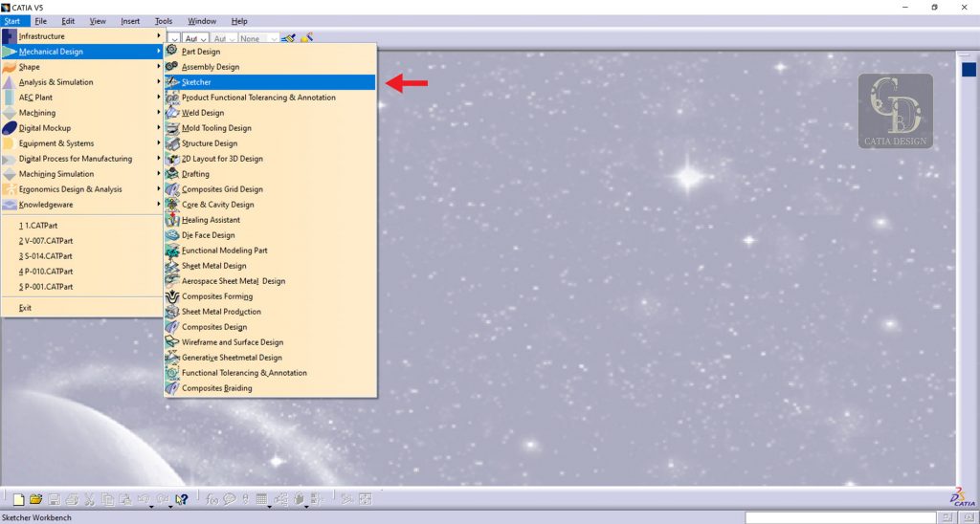Open the Design Table dropdown arrow
The height and width of the screenshot is (524, 980).
(x=269, y=507)
